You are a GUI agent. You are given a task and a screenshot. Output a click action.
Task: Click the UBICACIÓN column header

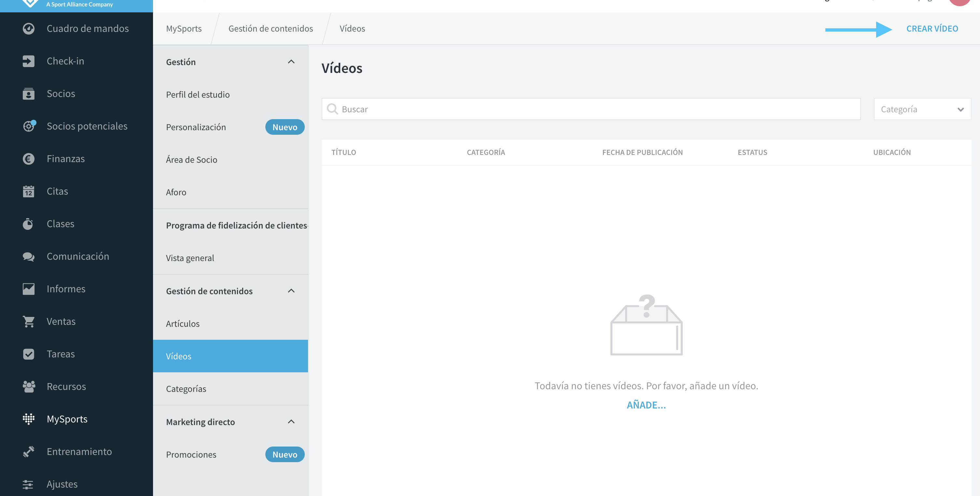click(892, 152)
